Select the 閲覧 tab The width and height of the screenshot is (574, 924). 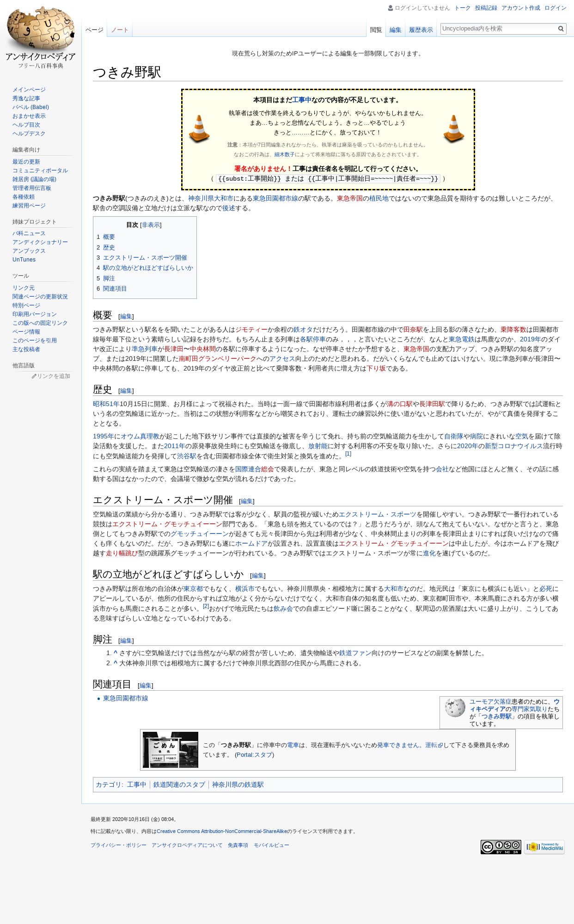376,30
